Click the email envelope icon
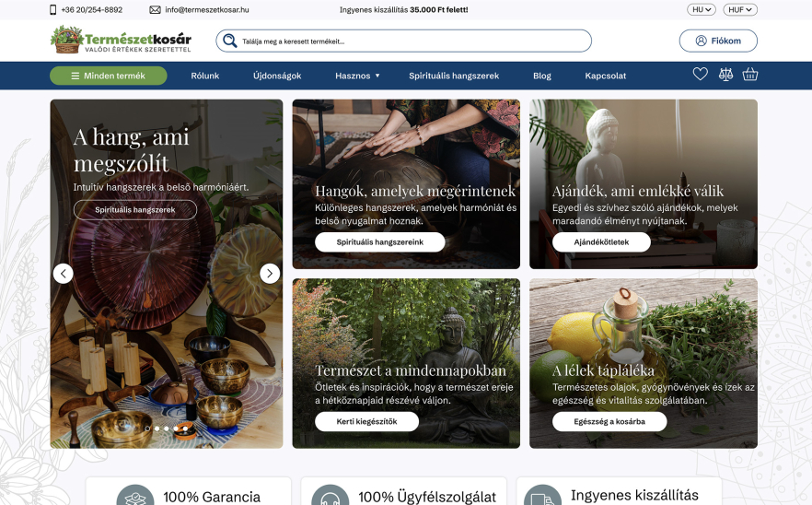This screenshot has height=505, width=812. tap(155, 9)
